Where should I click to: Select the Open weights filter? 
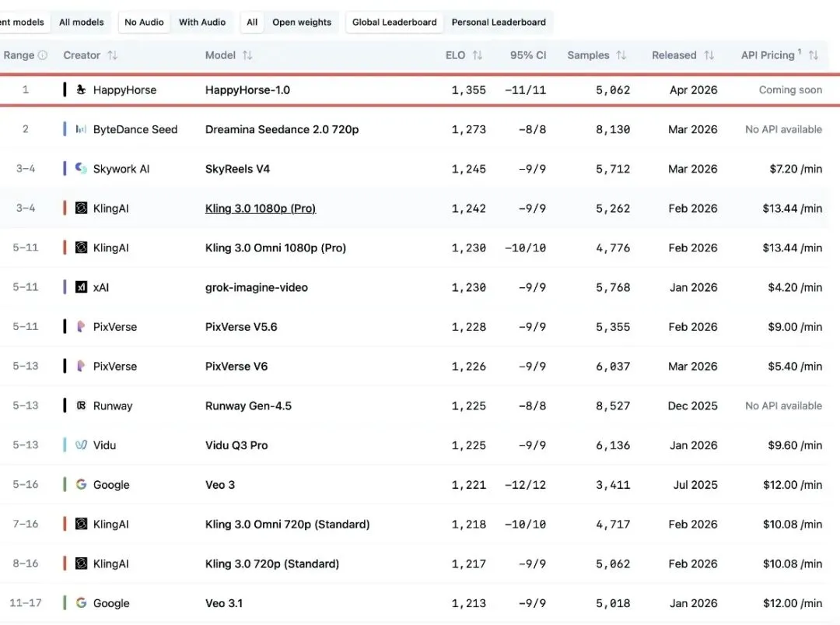(302, 22)
